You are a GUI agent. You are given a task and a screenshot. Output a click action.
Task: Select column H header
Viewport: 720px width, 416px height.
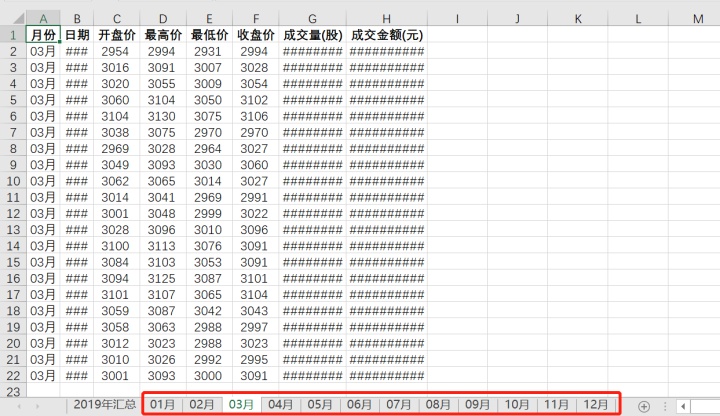(x=387, y=19)
